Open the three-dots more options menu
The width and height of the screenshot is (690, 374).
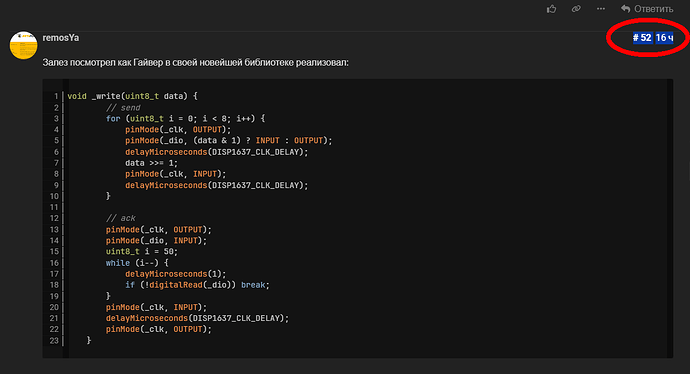coord(601,9)
